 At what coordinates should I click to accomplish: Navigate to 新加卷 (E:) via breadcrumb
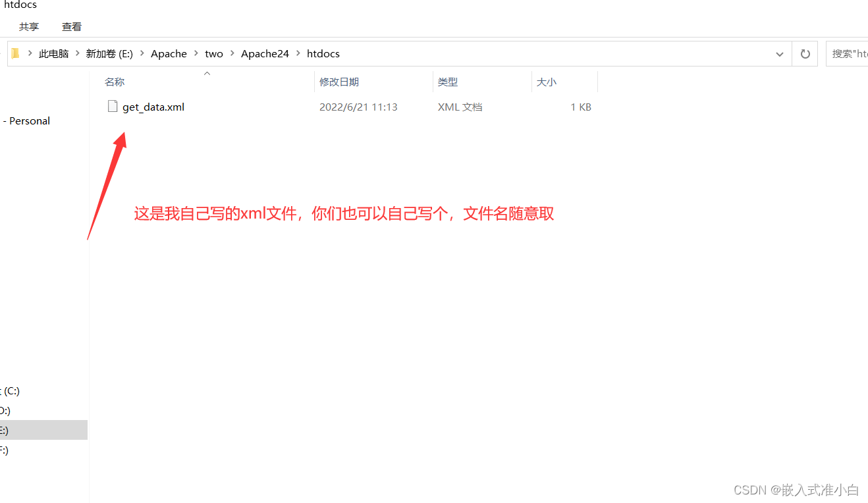click(x=109, y=53)
